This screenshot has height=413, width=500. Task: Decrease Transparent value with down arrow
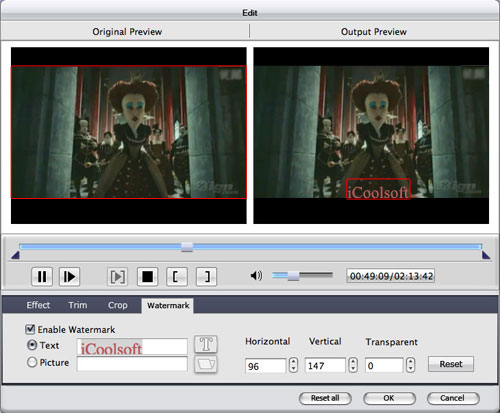pos(411,369)
